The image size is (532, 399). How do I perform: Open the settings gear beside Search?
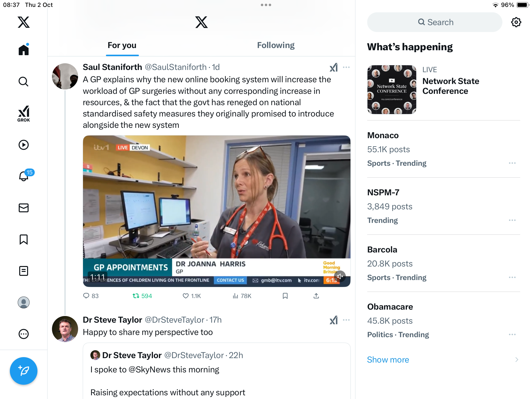[x=516, y=22]
